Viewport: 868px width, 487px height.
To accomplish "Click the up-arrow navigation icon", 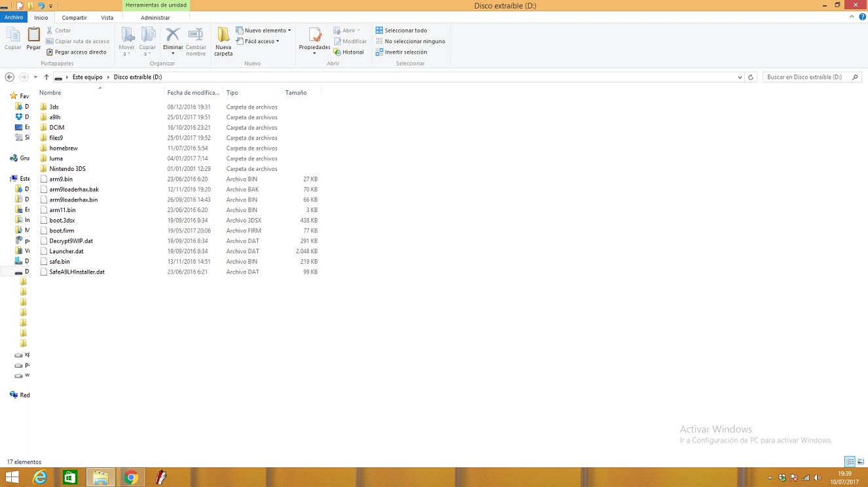I will pyautogui.click(x=46, y=77).
